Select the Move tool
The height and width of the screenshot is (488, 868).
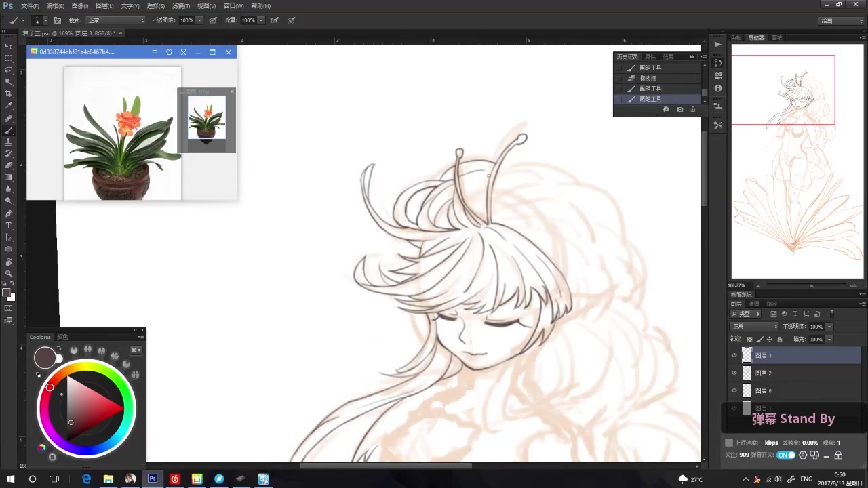9,46
